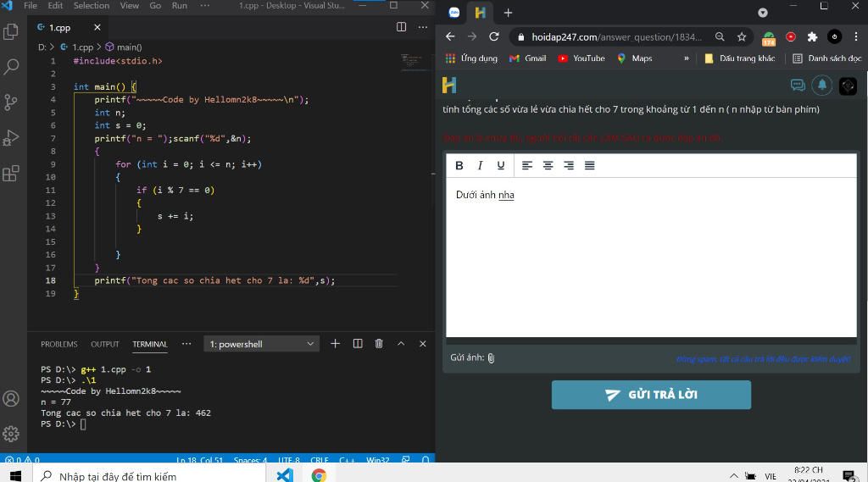Open the hoidap247 notifications bell
Screen dimensions: 868x482
pos(822,86)
